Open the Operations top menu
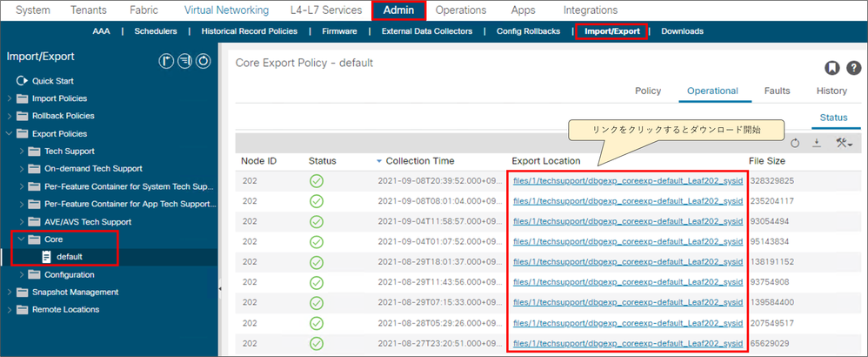This screenshot has width=868, height=357. [x=461, y=10]
